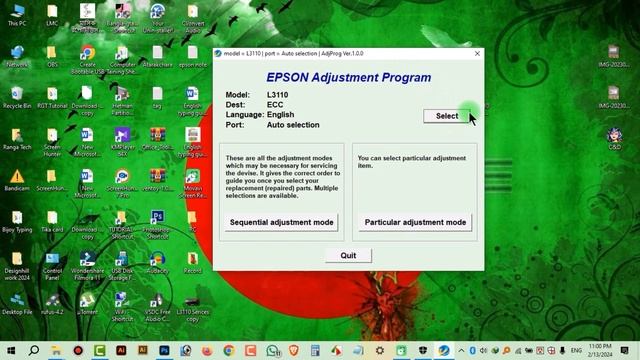Screen dimensions: 640x360
Task: Open the notification center icon
Action: pyautogui.click(x=624, y=351)
